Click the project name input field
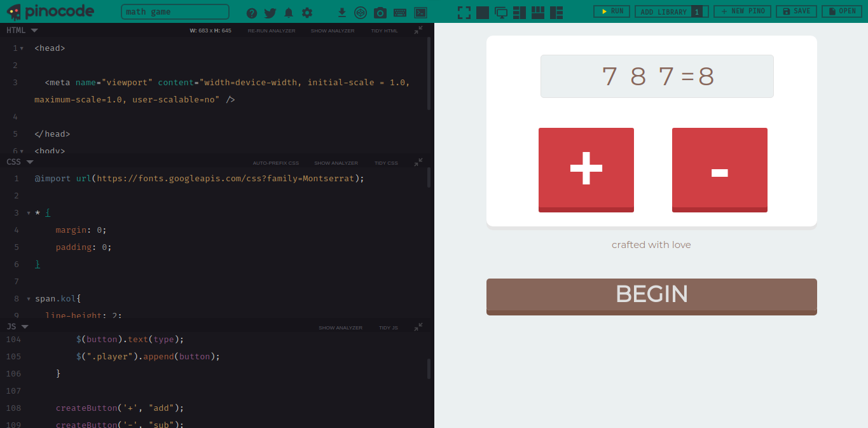The width and height of the screenshot is (868, 428). (x=174, y=11)
